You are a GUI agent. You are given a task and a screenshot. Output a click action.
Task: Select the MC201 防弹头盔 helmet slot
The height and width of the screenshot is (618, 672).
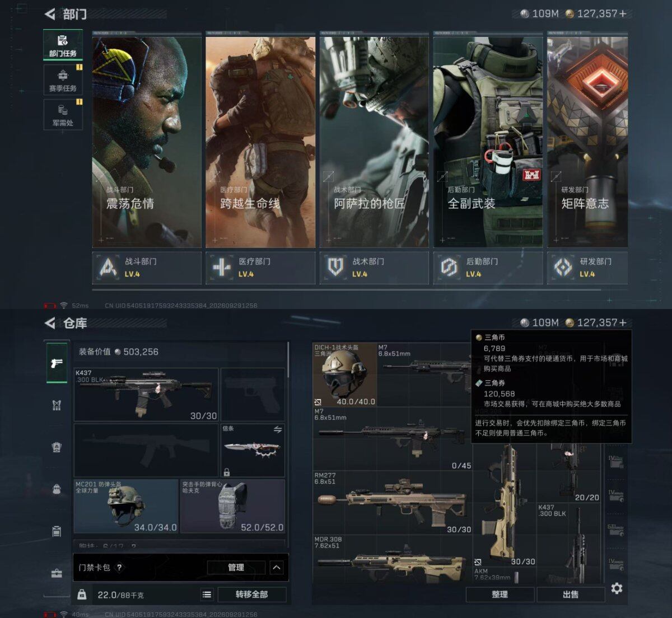pyautogui.click(x=126, y=505)
